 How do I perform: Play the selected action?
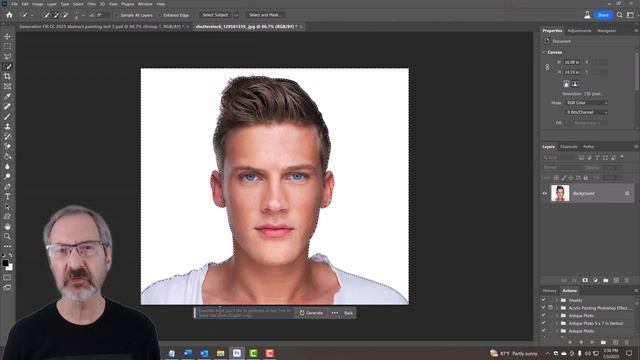592,342
